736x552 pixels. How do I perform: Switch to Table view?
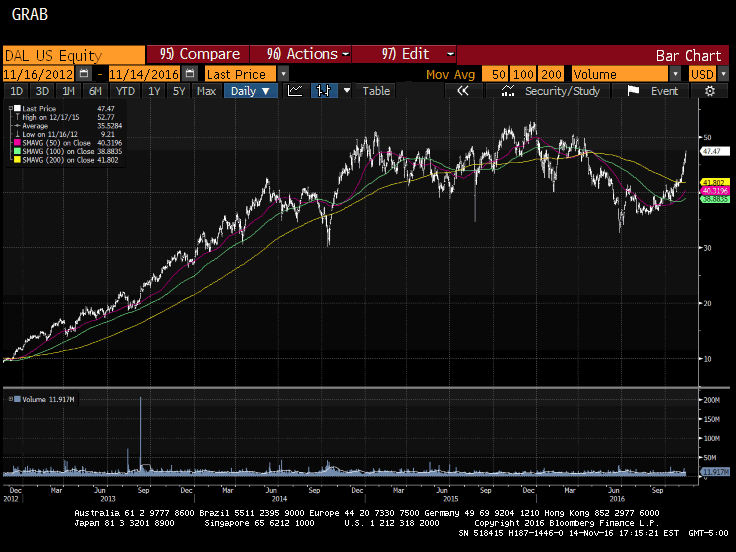pyautogui.click(x=376, y=91)
